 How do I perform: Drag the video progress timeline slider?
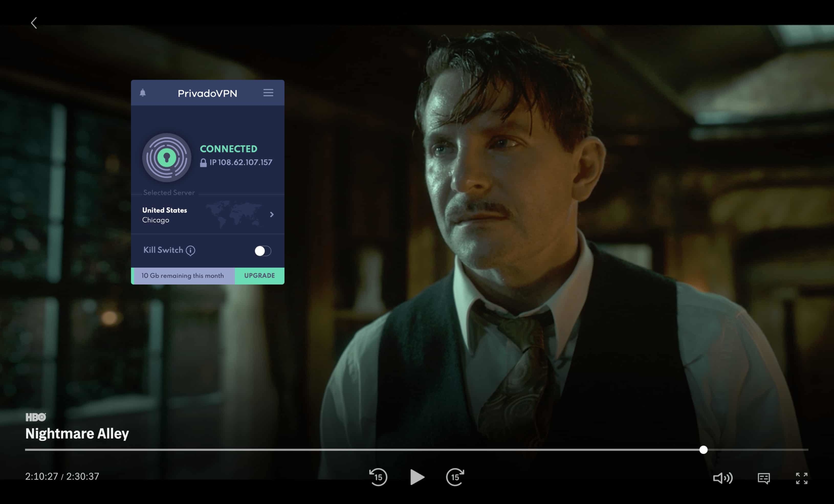pyautogui.click(x=704, y=449)
